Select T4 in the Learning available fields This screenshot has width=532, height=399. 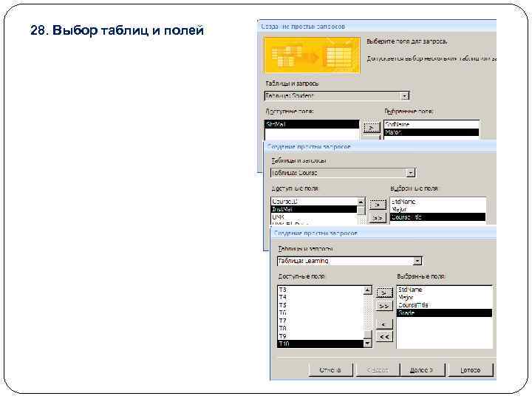[320, 297]
